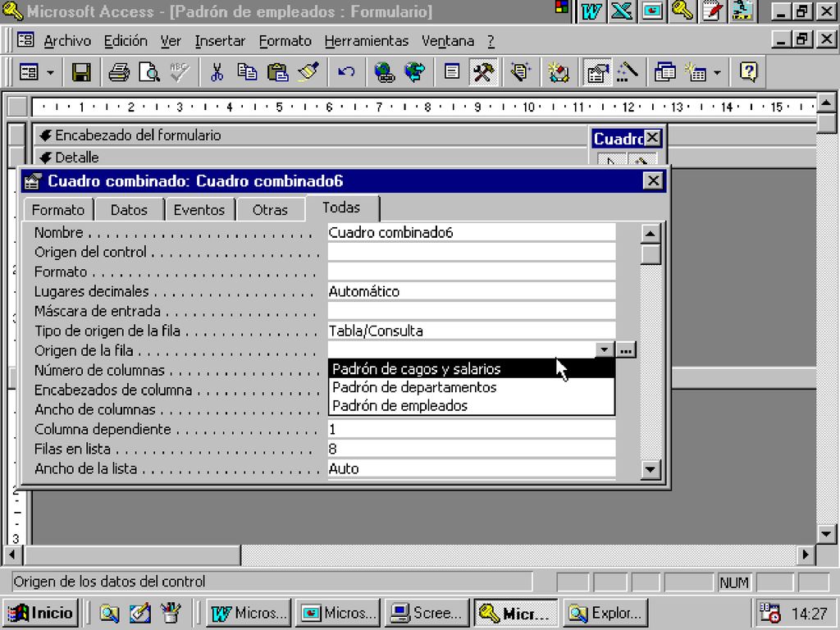Image resolution: width=840 pixels, height=630 pixels.
Task: Choose Padrón de cagos y salarios
Action: [x=472, y=368]
